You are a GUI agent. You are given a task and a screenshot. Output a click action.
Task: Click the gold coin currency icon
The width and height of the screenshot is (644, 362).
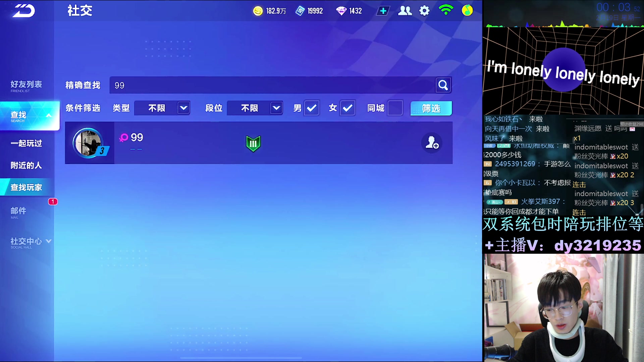click(258, 11)
